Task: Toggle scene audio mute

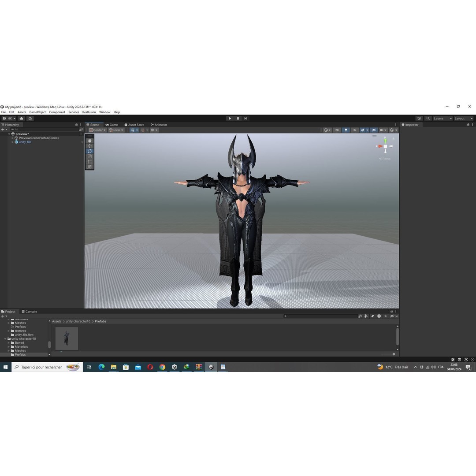Action: pos(354,130)
